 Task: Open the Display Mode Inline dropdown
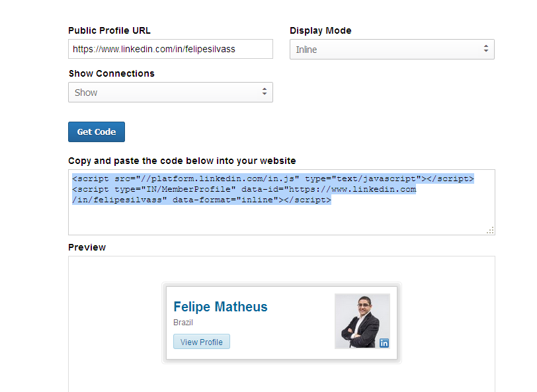click(x=392, y=50)
